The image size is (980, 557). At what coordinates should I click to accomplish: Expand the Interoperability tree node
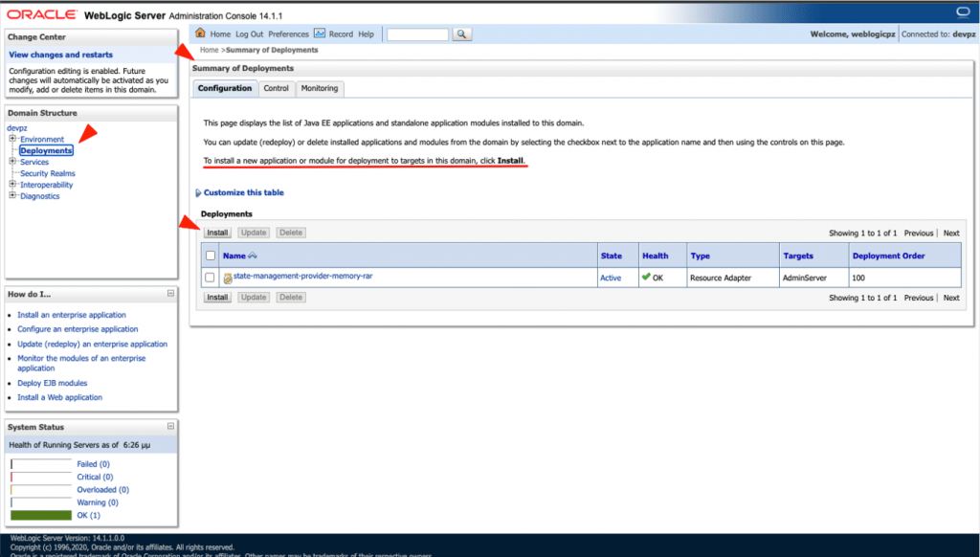pyautogui.click(x=12, y=185)
